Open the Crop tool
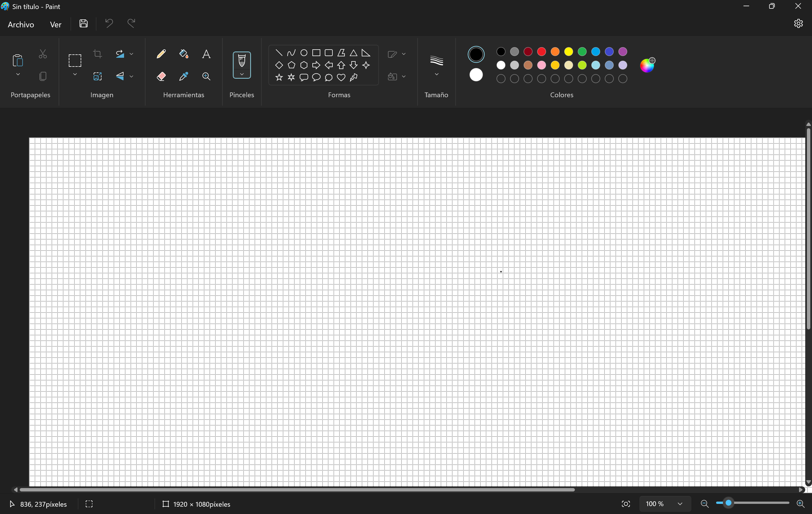The image size is (812, 514). (x=98, y=54)
